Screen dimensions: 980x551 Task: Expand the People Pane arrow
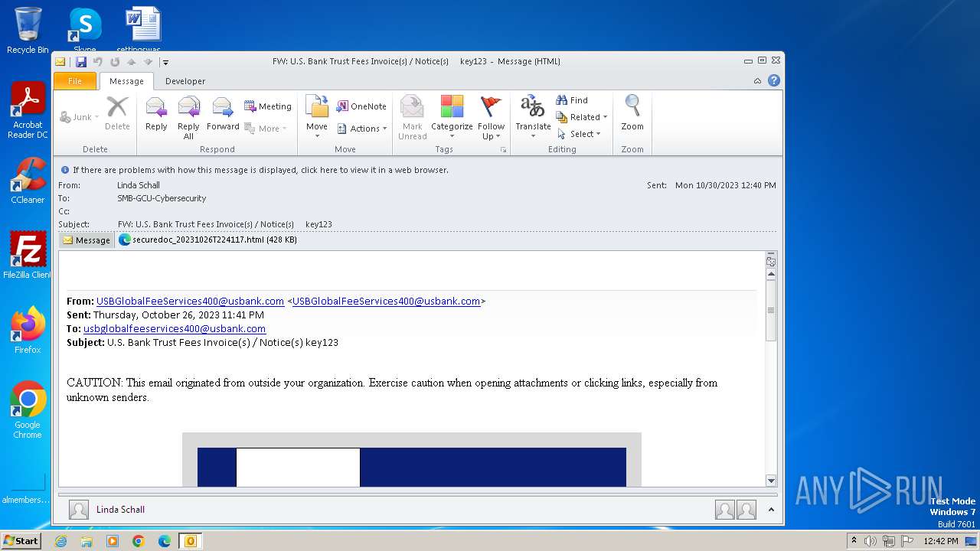pyautogui.click(x=771, y=510)
